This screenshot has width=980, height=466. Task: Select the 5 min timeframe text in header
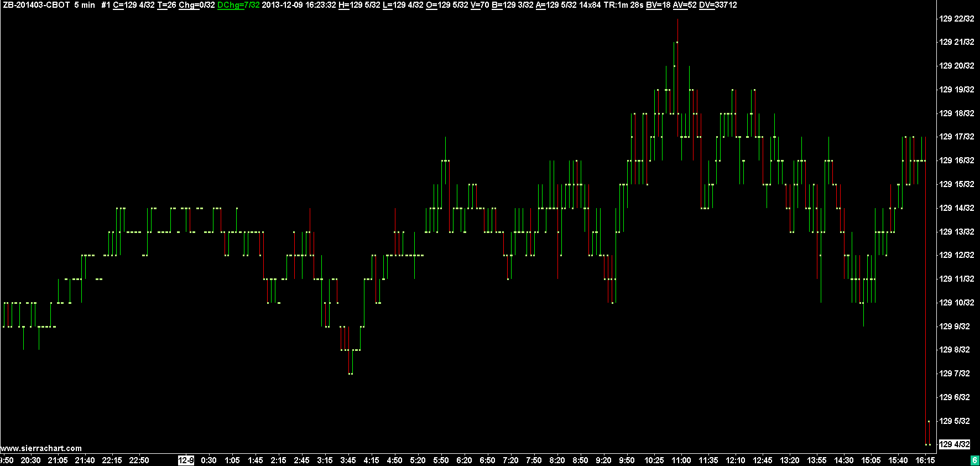click(85, 5)
